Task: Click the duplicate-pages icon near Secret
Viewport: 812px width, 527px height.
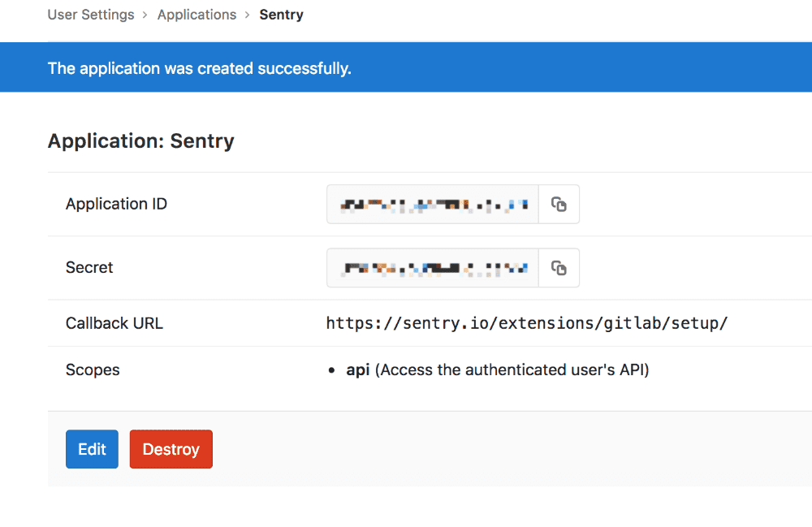Action: [559, 267]
